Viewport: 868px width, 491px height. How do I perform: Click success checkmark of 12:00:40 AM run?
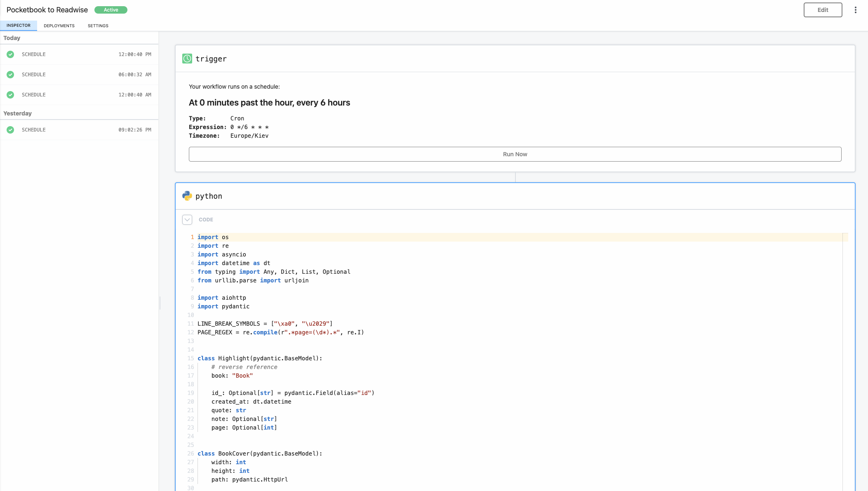pyautogui.click(x=10, y=95)
